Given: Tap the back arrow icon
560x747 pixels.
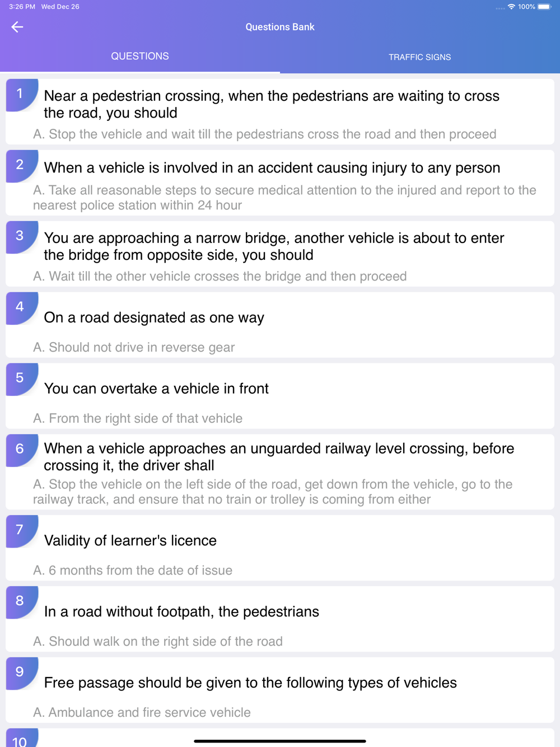Looking at the screenshot, I should point(17,27).
